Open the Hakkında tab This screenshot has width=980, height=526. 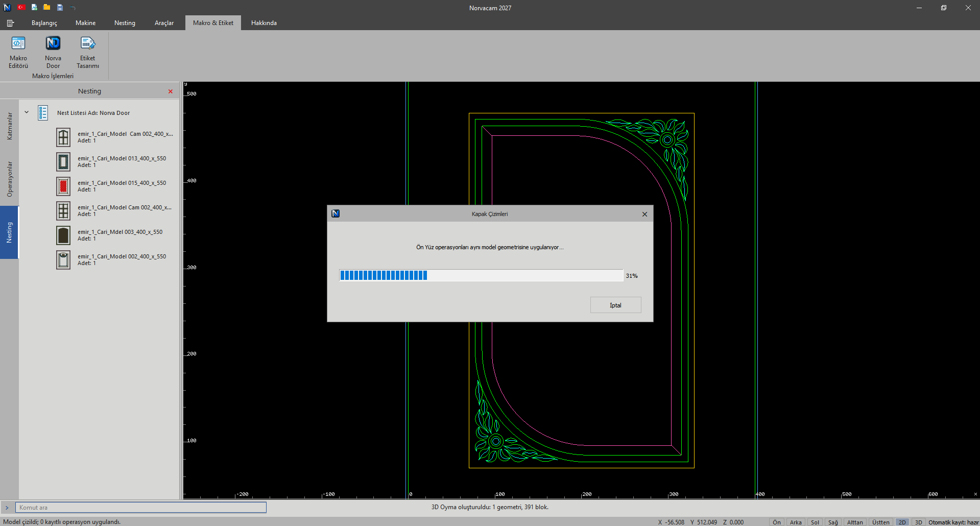[264, 23]
